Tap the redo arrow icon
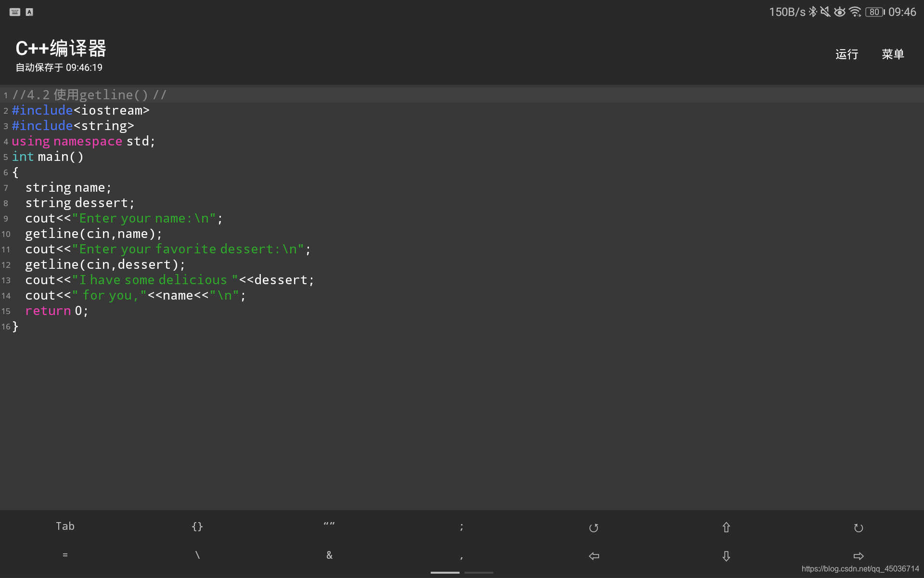Screen dimensions: 924x578 [x=858, y=527]
